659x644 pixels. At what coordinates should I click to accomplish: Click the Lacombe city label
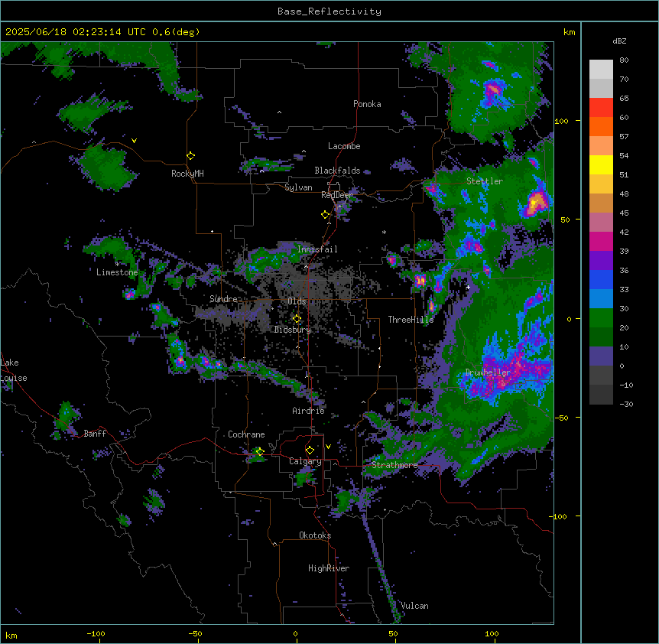[x=344, y=146]
